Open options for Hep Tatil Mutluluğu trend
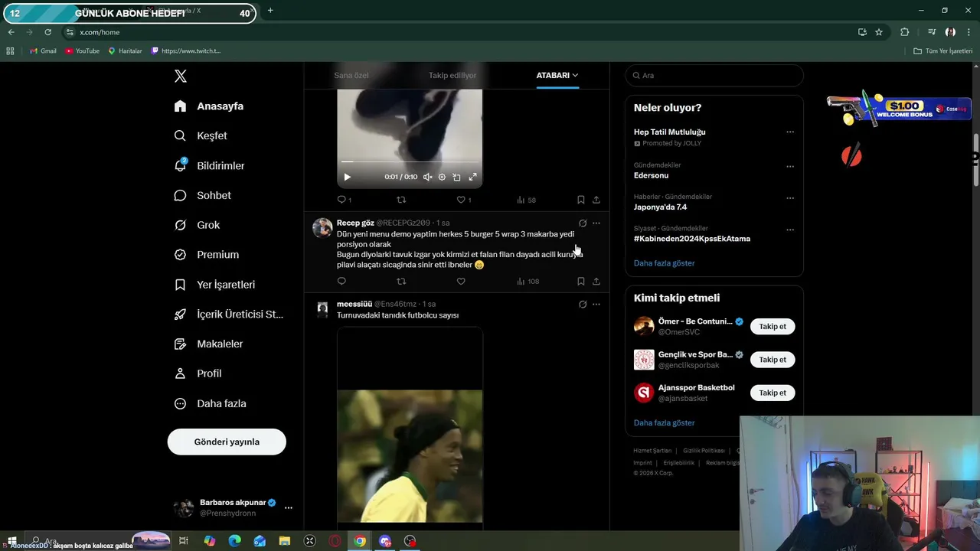 pyautogui.click(x=790, y=132)
